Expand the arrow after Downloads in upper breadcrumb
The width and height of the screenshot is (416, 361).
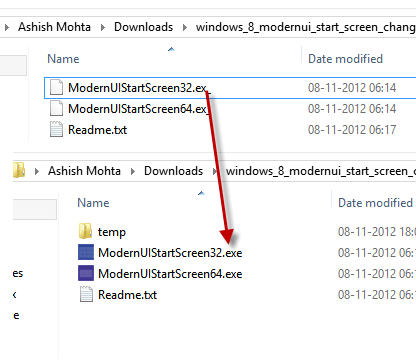coord(185,27)
